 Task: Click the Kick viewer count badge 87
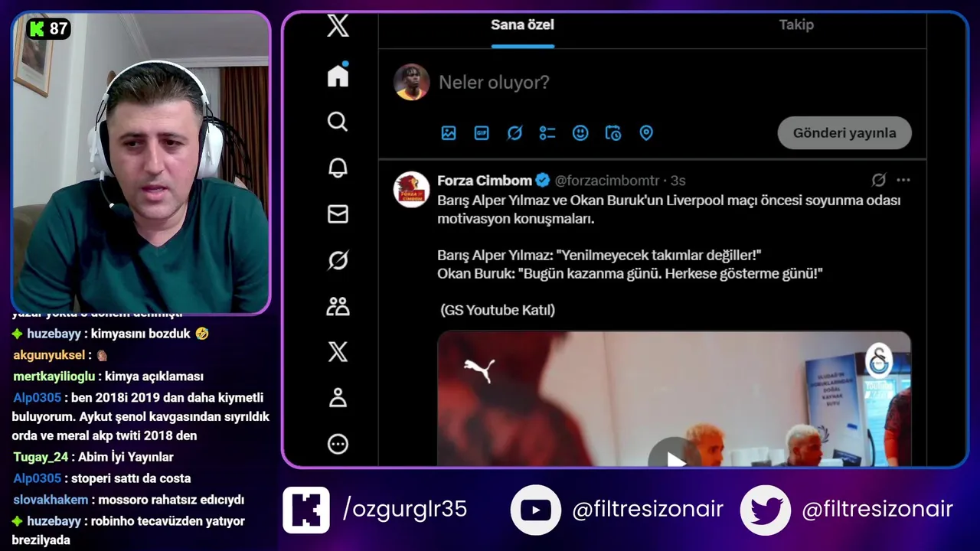(x=48, y=29)
